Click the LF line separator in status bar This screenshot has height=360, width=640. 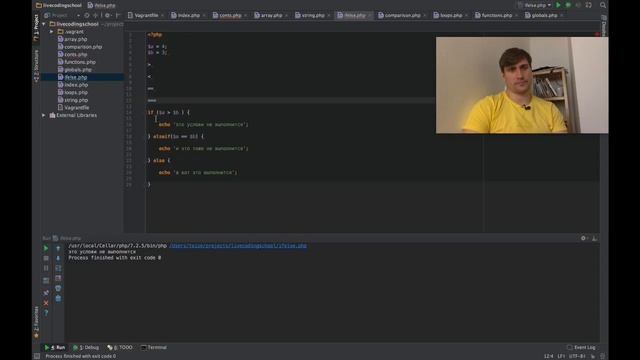(561, 356)
